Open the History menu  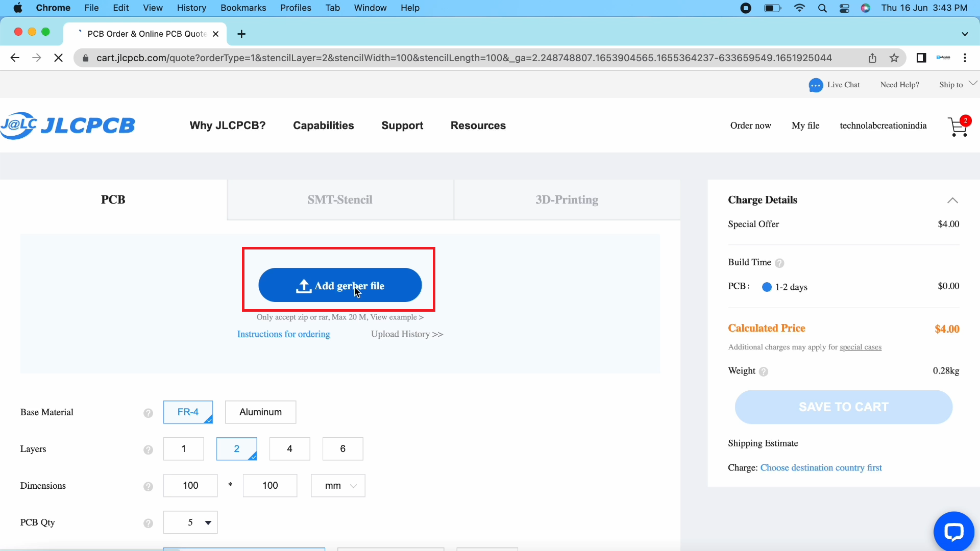191,8
